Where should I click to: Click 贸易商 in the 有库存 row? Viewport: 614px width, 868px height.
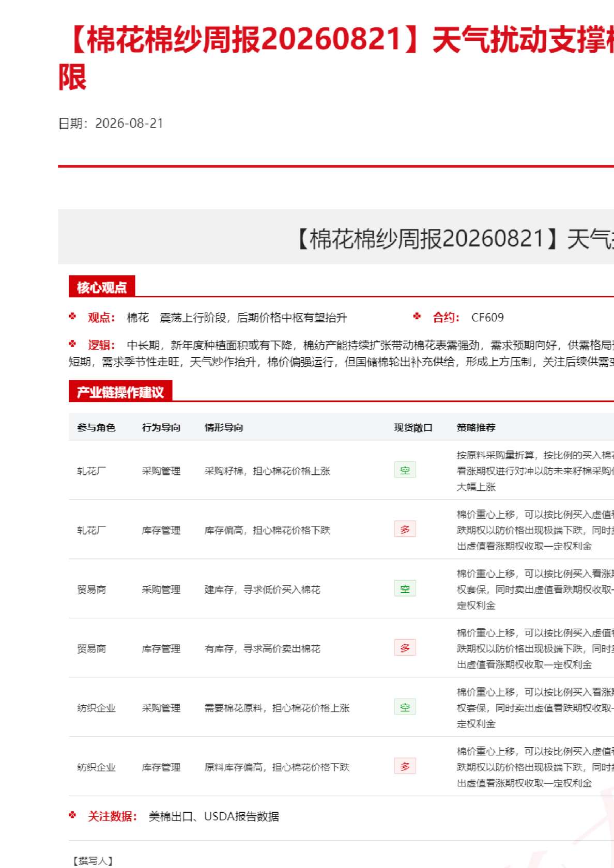[91, 648]
